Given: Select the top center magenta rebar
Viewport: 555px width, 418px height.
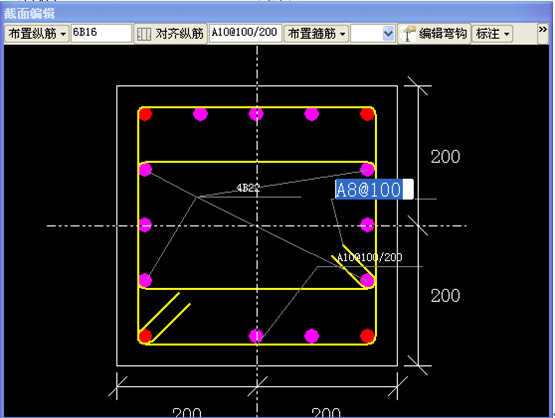Looking at the screenshot, I should pyautogui.click(x=256, y=114).
